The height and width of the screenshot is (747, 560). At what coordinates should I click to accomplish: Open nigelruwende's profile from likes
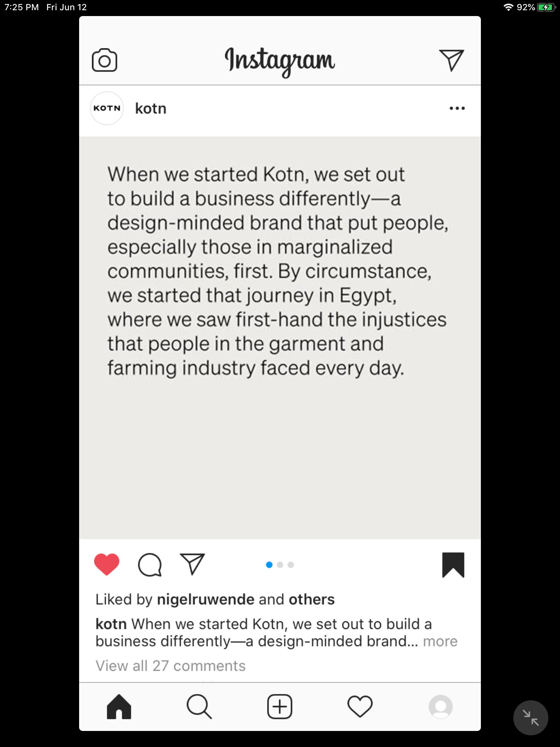pyautogui.click(x=205, y=600)
